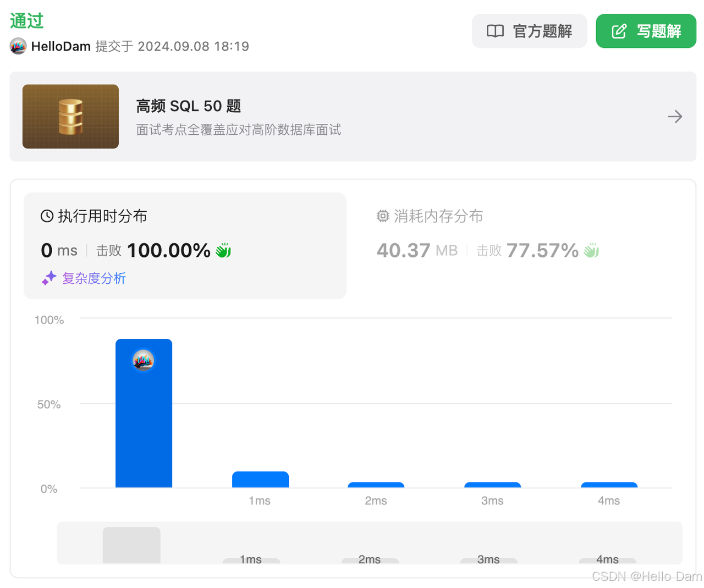This screenshot has height=588, width=704.
Task: Click the large gray bar in the mini range overview
Action: [x=131, y=545]
